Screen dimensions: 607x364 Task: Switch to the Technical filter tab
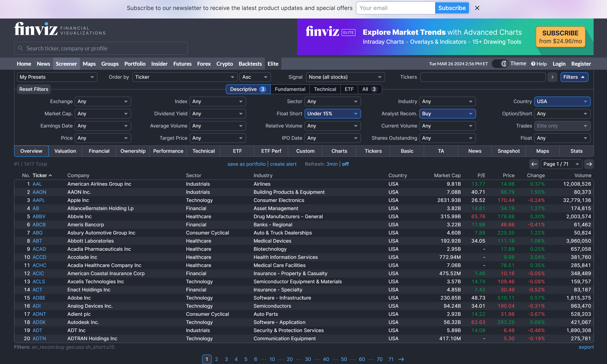[x=325, y=89]
